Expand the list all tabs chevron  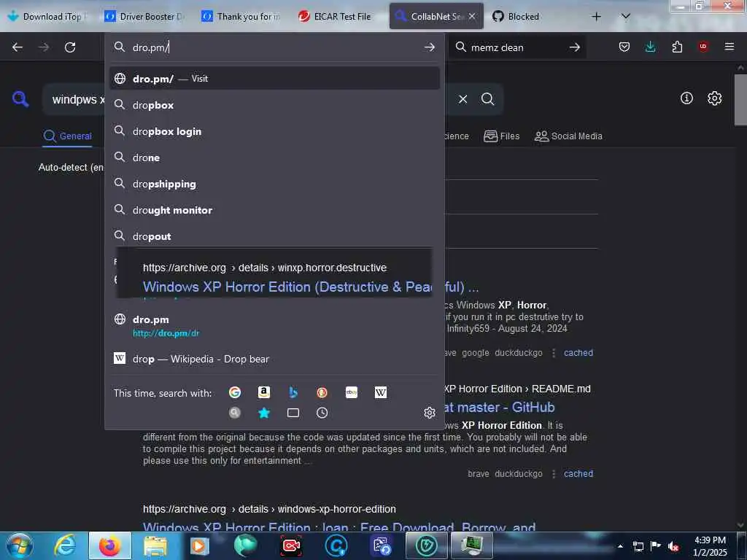coord(626,16)
